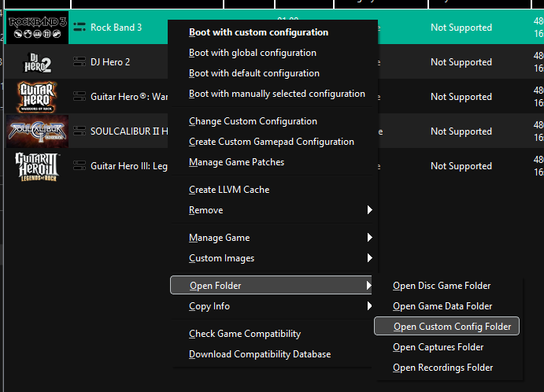Click the Guitar Hero III Legends of Rock cover
Viewport: 544px width, 392px height.
(38, 166)
